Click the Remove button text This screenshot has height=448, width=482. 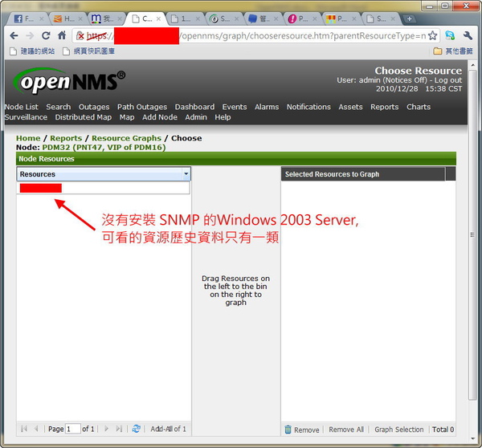307,430
